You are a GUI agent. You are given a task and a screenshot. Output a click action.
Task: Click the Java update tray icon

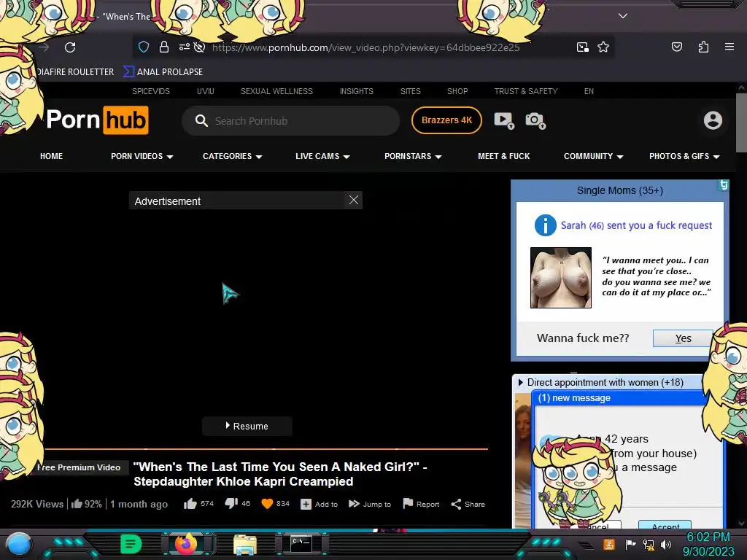click(608, 544)
